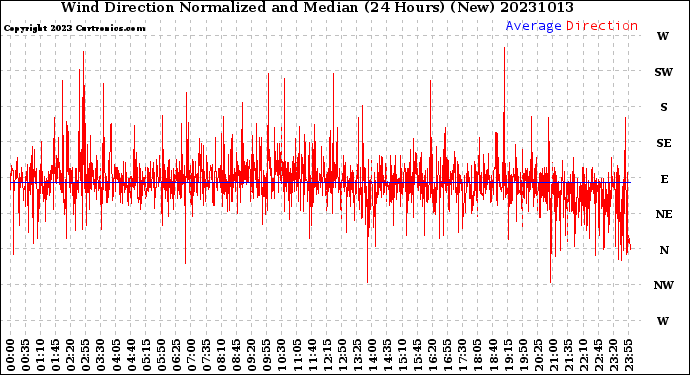Click the "23:55" time axis label
The image size is (690, 375).
click(x=628, y=355)
